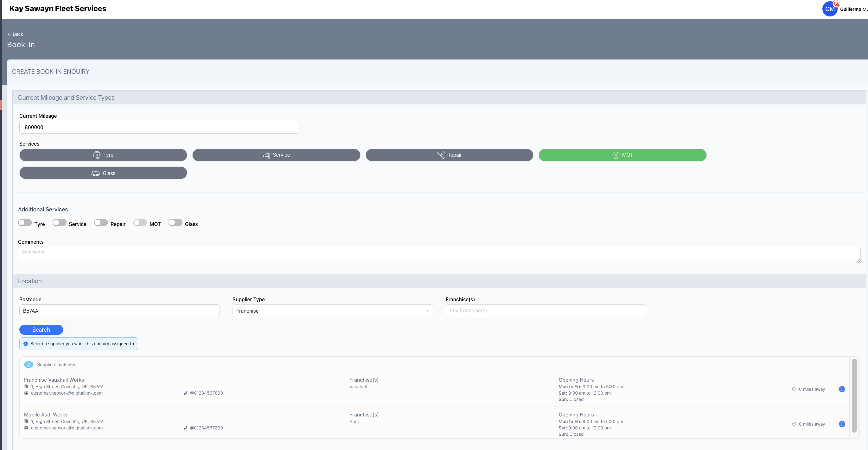Click Kay Sawayn Fleet Services title

click(58, 9)
